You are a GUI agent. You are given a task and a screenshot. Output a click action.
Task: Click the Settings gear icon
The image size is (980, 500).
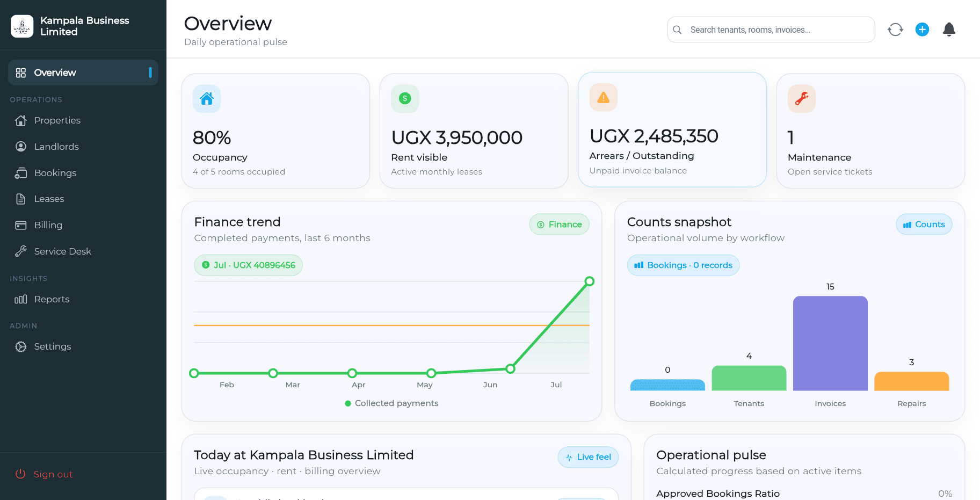pyautogui.click(x=21, y=346)
